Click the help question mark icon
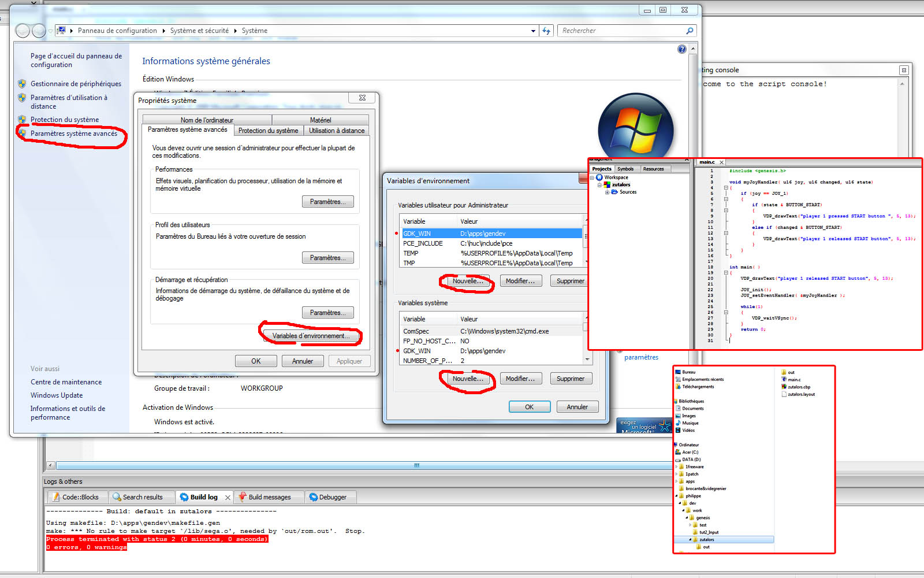This screenshot has width=924, height=578. [682, 50]
